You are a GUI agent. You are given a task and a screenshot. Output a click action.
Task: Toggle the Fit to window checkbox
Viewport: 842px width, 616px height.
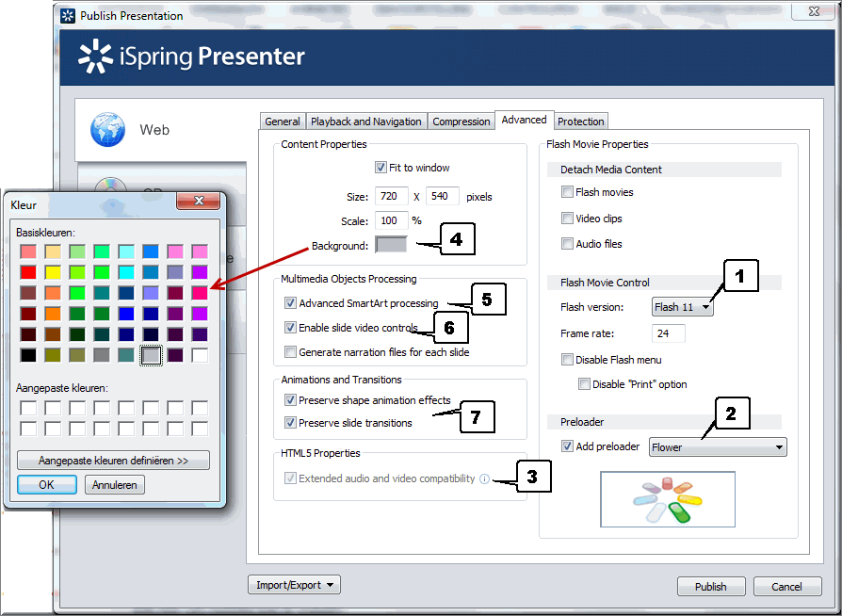click(381, 168)
